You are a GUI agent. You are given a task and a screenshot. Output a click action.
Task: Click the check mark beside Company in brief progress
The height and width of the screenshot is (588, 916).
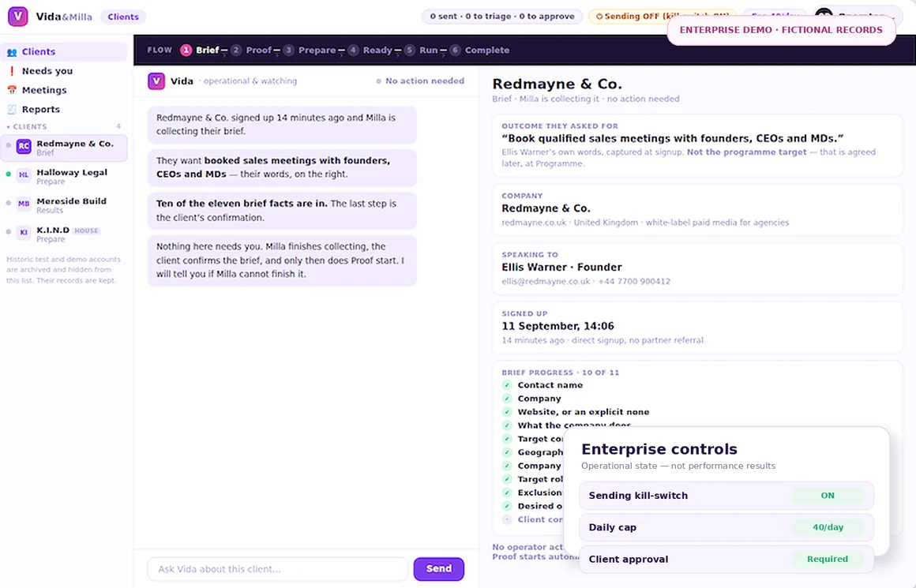coord(507,399)
